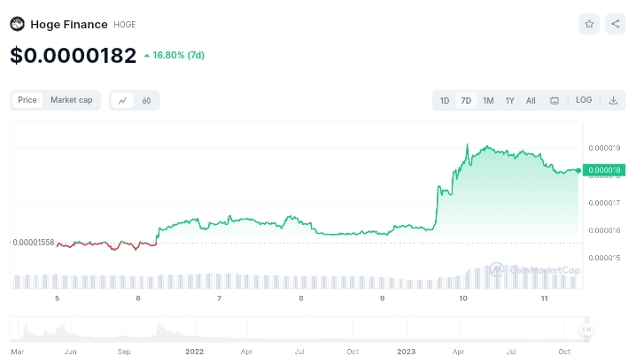Viewport: 636px width, 364px height.
Task: Set the chart range to 1Y
Action: 510,101
